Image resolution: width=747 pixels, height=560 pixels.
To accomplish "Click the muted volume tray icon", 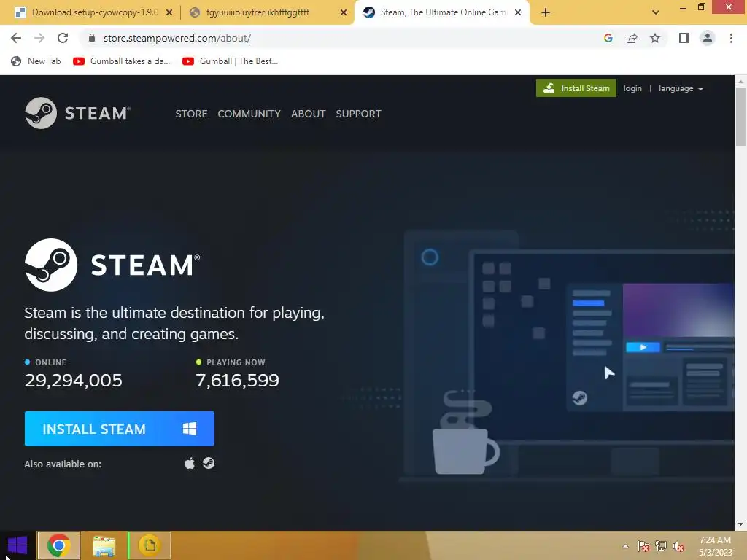I will 678,546.
